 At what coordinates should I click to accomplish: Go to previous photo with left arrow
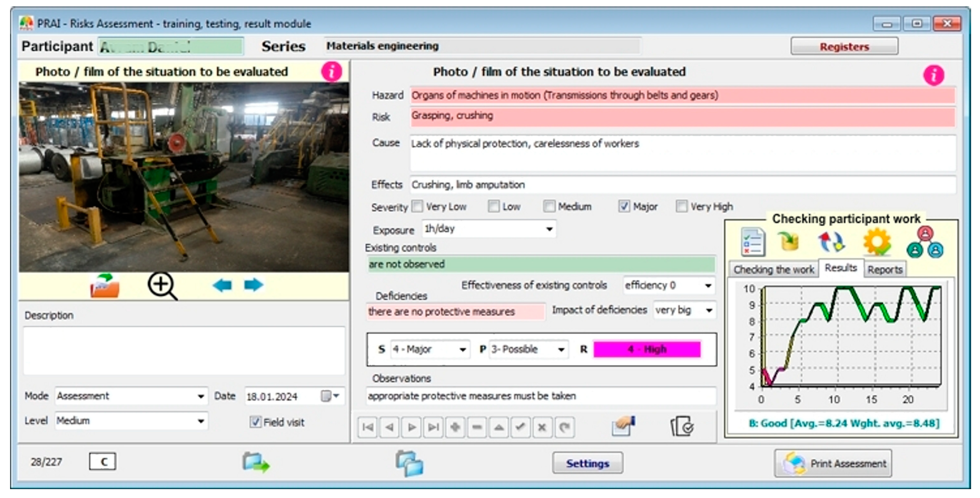(222, 285)
